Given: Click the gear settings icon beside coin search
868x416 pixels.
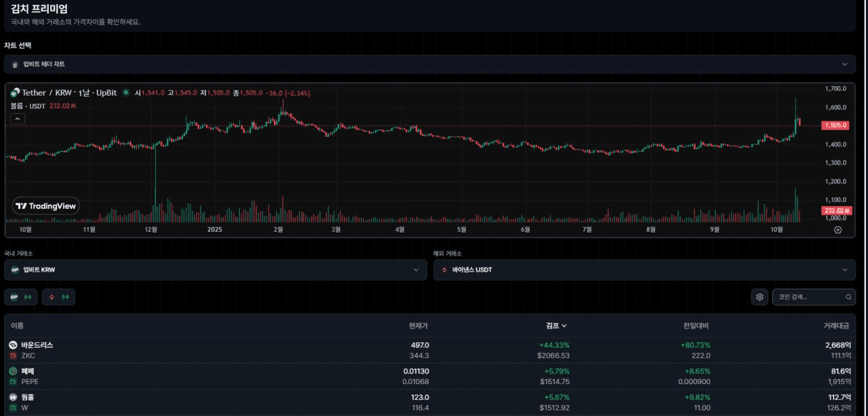Looking at the screenshot, I should tap(759, 297).
